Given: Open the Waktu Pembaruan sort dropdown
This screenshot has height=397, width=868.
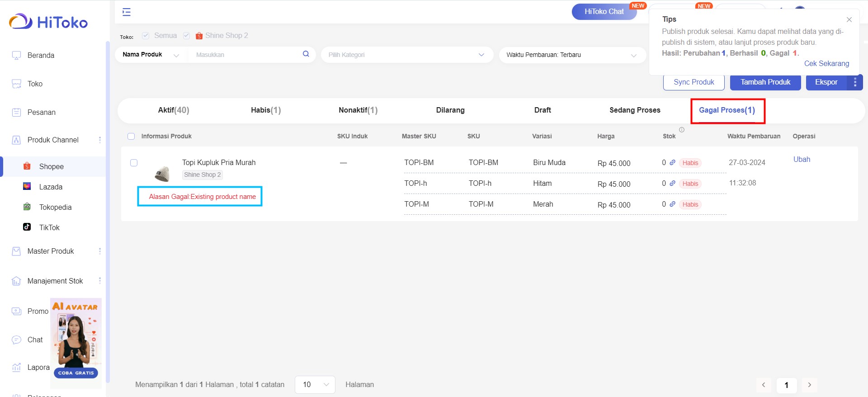Looking at the screenshot, I should (x=572, y=55).
